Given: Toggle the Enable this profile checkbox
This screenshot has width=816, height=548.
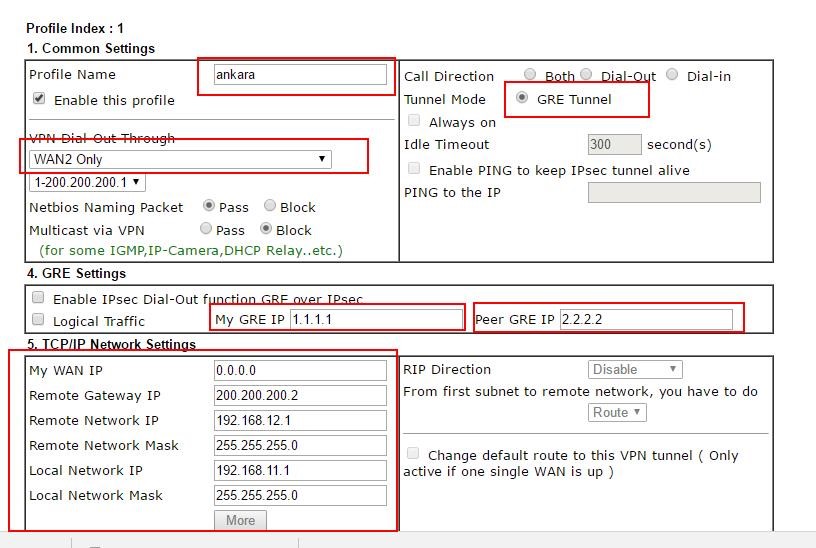Looking at the screenshot, I should point(39,99).
